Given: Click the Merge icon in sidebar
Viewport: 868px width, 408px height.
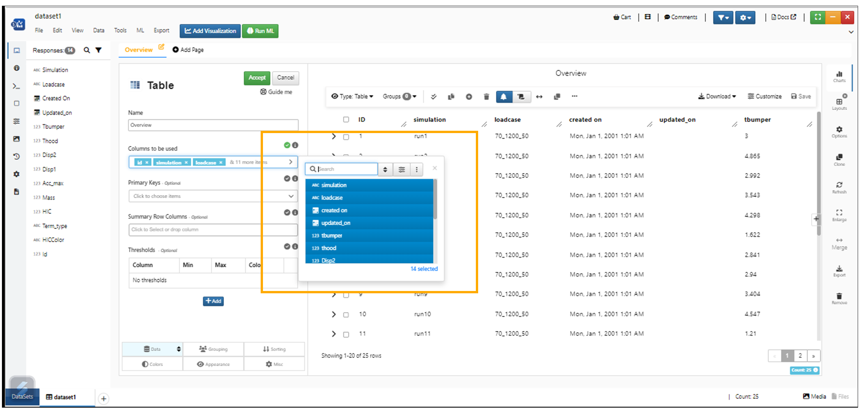Looking at the screenshot, I should [x=839, y=243].
